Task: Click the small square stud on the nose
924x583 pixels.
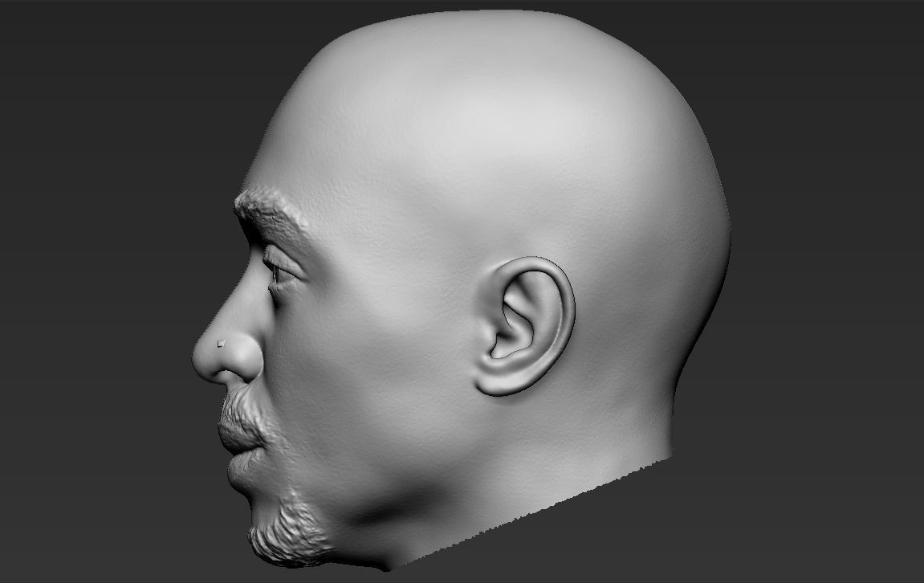Action: pos(222,343)
